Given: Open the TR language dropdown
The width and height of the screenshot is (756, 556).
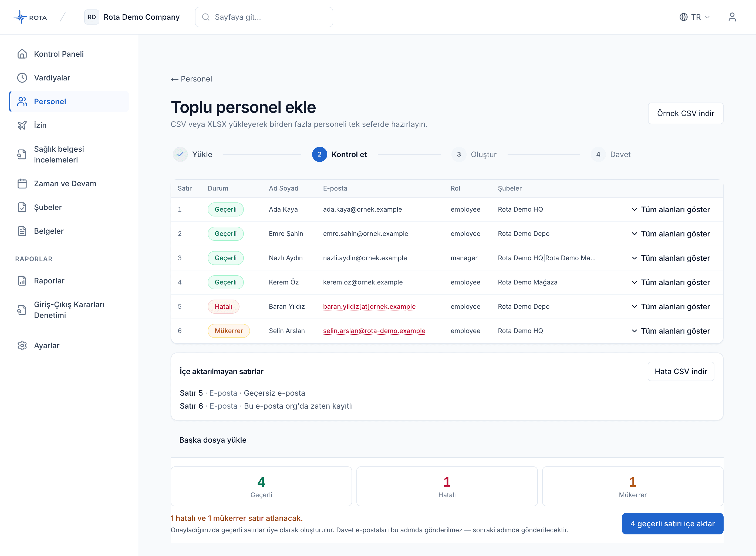Looking at the screenshot, I should [x=694, y=17].
